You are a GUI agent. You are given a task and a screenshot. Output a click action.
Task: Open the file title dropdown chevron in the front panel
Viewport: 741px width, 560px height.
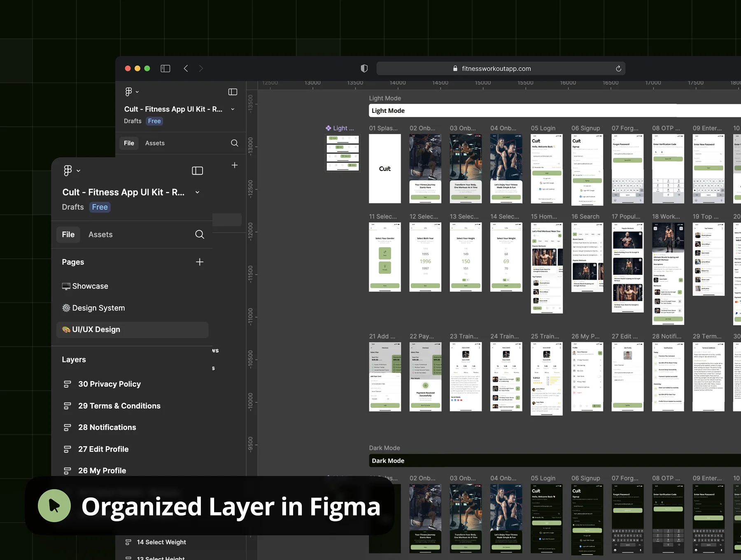(x=198, y=192)
